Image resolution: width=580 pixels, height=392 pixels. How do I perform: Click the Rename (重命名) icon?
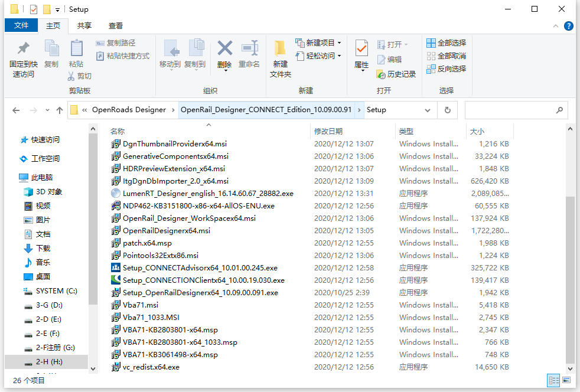pos(250,48)
